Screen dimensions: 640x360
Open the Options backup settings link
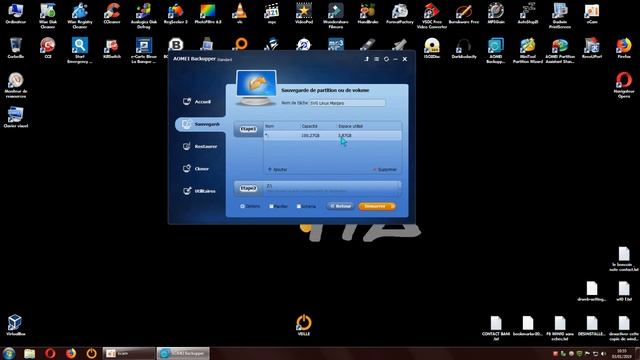(x=250, y=206)
